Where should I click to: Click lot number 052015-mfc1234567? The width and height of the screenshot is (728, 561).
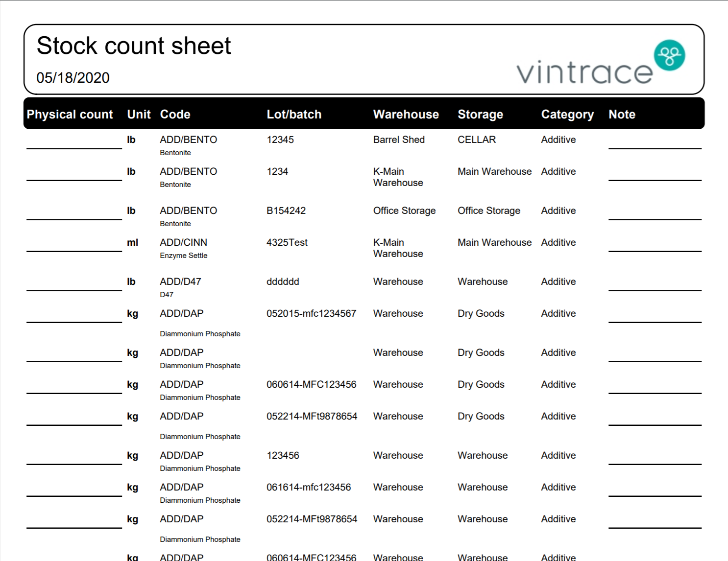[311, 314]
